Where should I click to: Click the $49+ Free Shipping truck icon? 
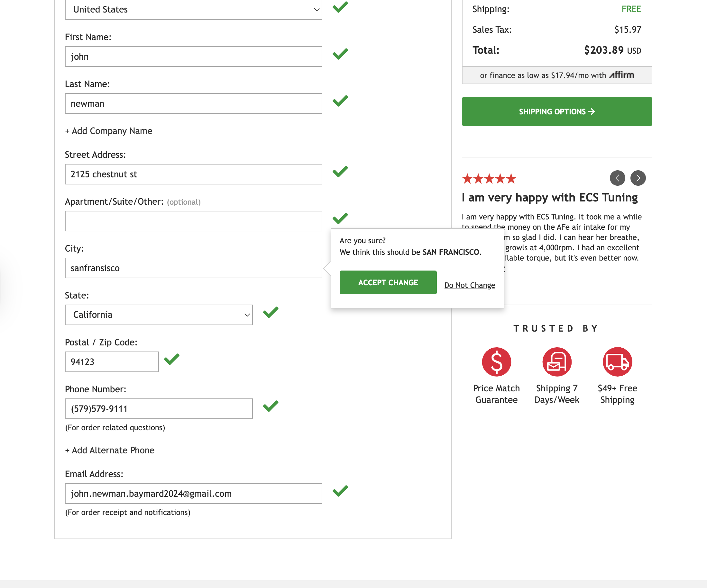pos(617,362)
